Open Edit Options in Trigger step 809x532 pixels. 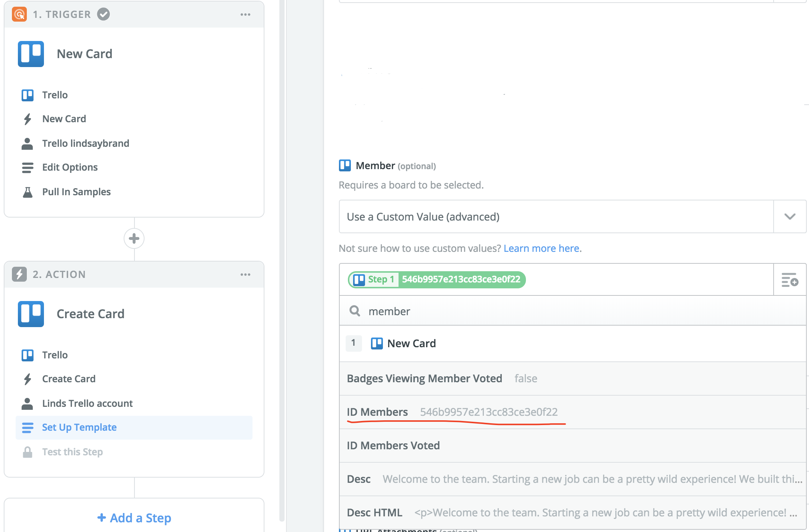[134, 167]
